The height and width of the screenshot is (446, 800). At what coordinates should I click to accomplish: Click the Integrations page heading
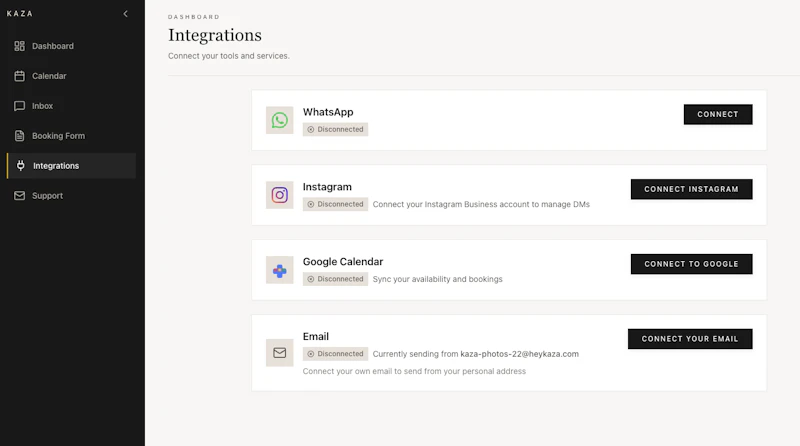pos(215,35)
